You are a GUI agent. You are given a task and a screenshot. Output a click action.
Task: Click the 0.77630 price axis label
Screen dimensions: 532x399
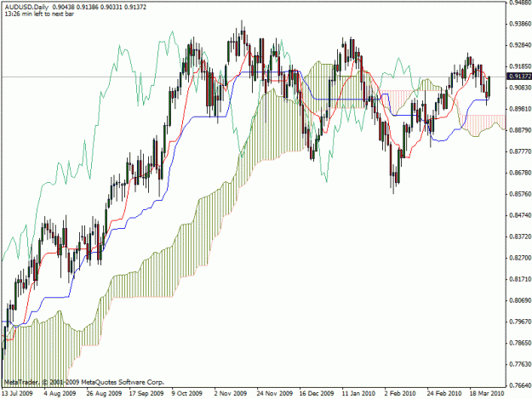pyautogui.click(x=519, y=364)
